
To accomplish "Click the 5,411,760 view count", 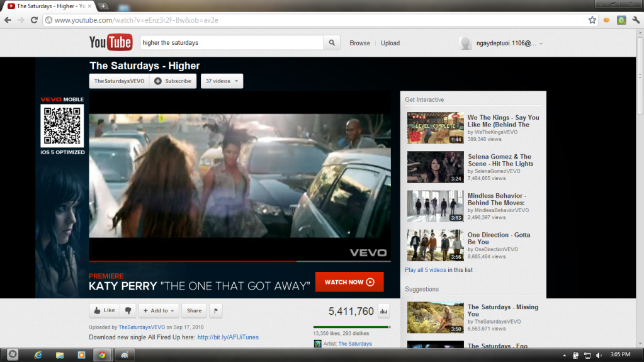I will [x=351, y=312].
